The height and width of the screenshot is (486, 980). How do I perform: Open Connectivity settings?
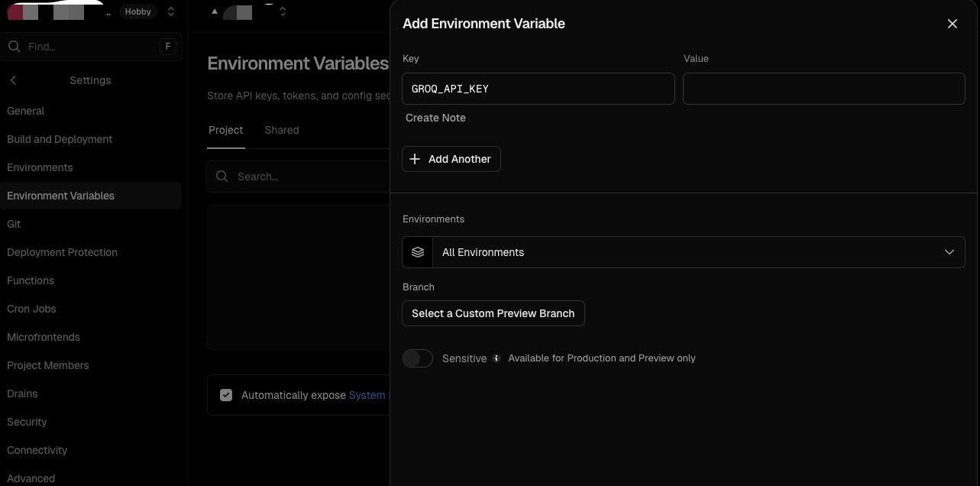pos(37,450)
